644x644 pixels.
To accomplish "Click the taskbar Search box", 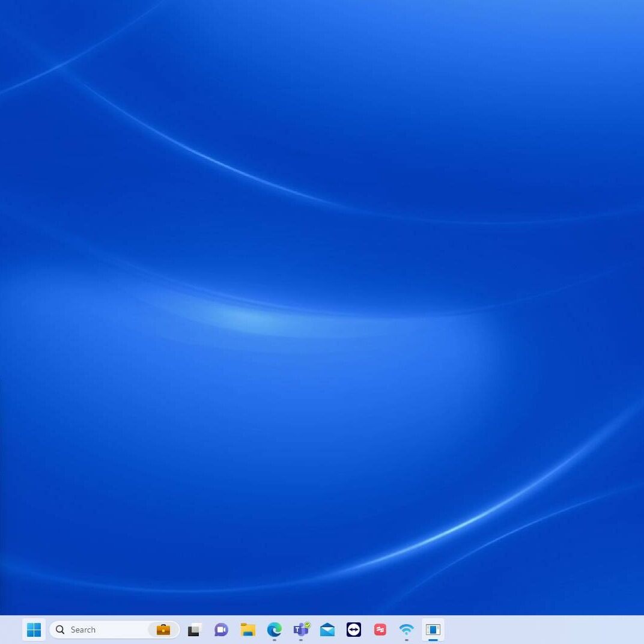I will pos(115,630).
